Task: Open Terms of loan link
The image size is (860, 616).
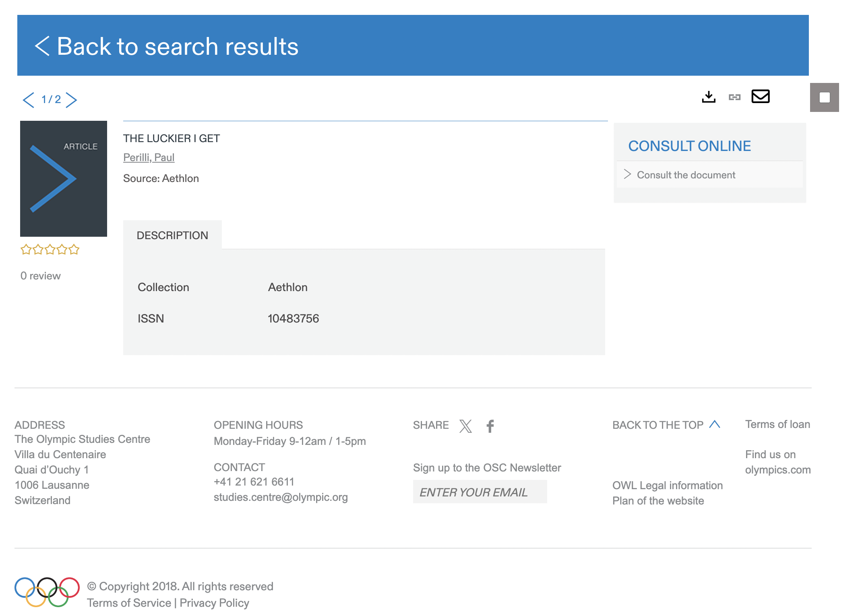Action: coord(777,424)
